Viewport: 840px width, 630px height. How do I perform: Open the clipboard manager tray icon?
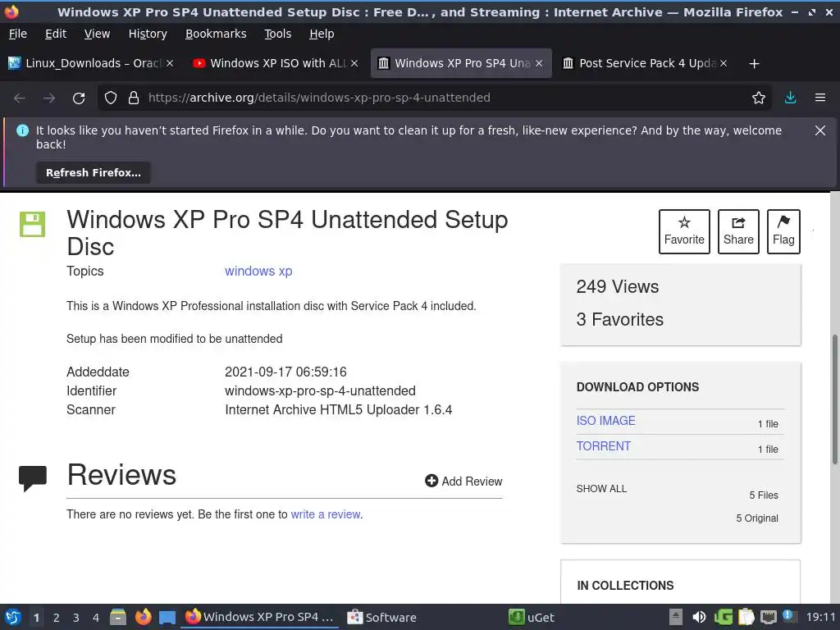pyautogui.click(x=746, y=617)
